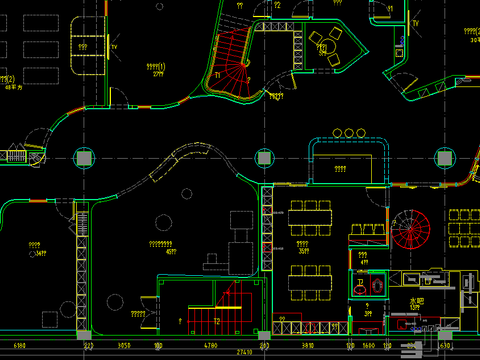The width and height of the screenshot is (480, 360).
Task: Select the 27410 overall dimension text
Action: 244,352
